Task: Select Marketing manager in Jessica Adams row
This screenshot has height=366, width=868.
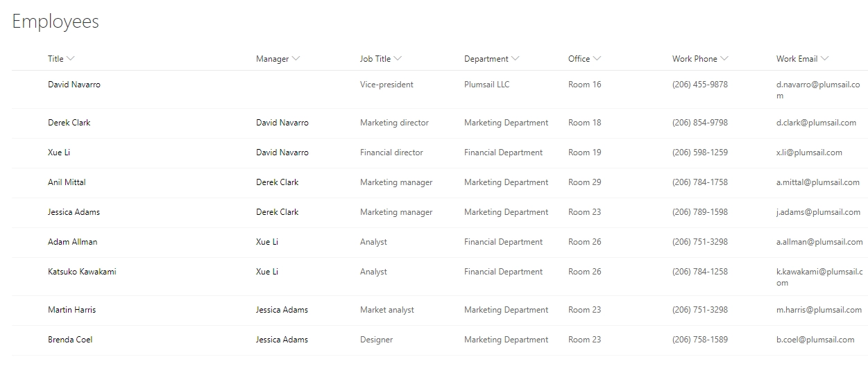Action: (396, 212)
